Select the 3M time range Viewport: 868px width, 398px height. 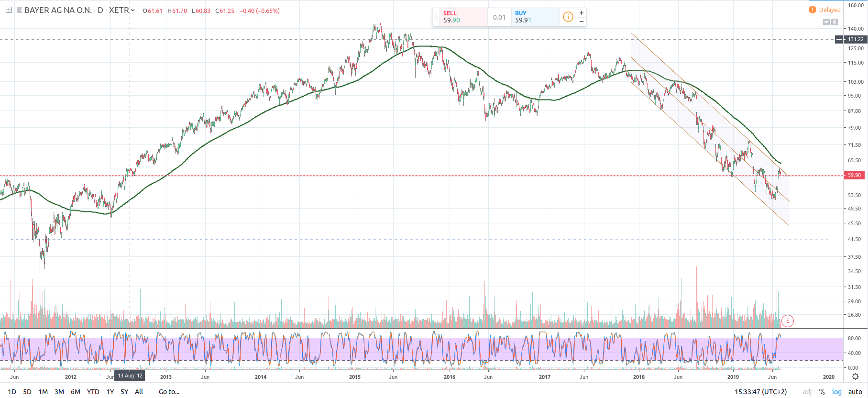pos(59,392)
